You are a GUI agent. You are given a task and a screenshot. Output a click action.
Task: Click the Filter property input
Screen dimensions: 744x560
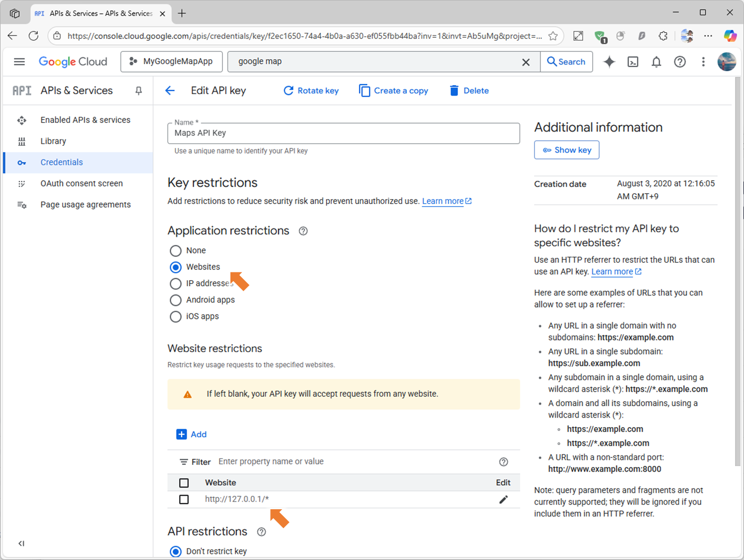pos(354,461)
